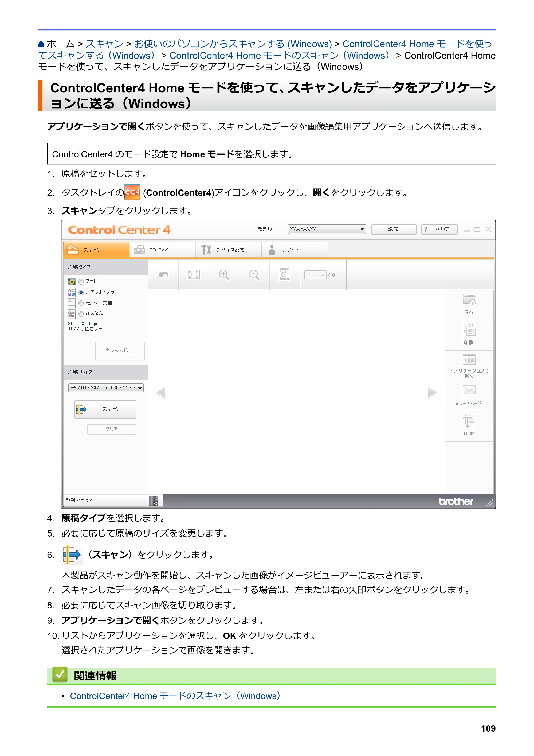Click the 印刷できます status text
The height and width of the screenshot is (756, 534).
pyautogui.click(x=80, y=500)
